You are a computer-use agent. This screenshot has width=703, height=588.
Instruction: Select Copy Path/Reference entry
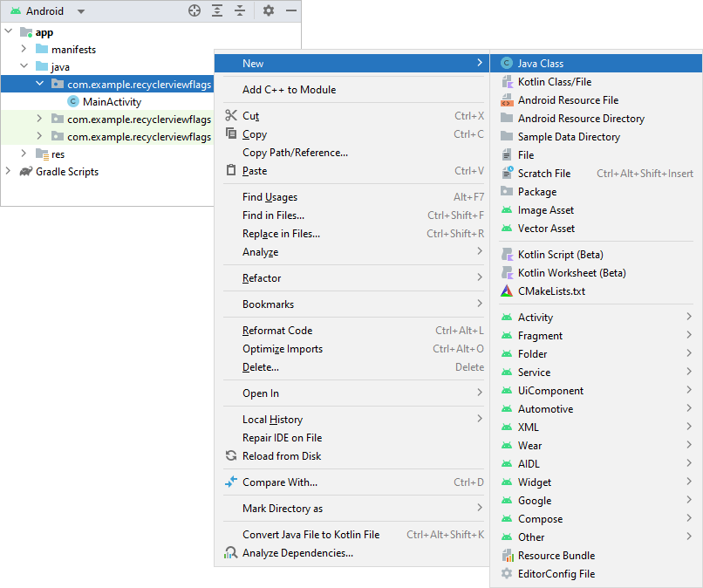click(x=351, y=153)
